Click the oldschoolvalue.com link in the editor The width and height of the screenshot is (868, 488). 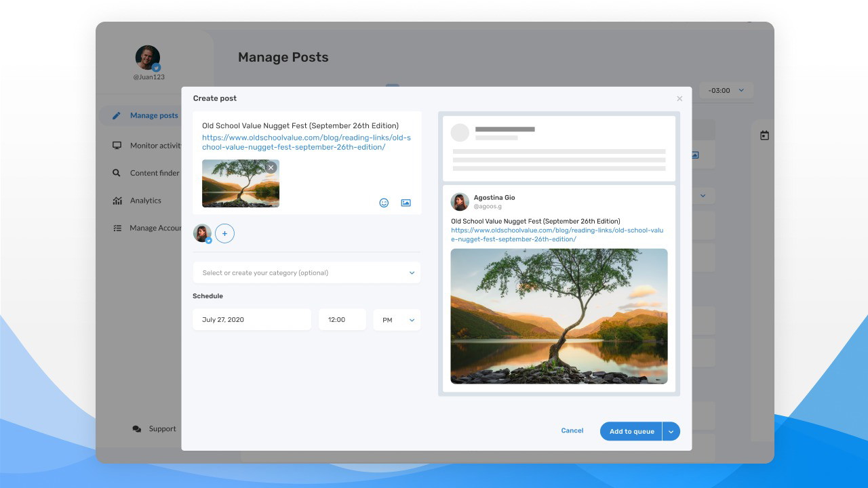(306, 142)
